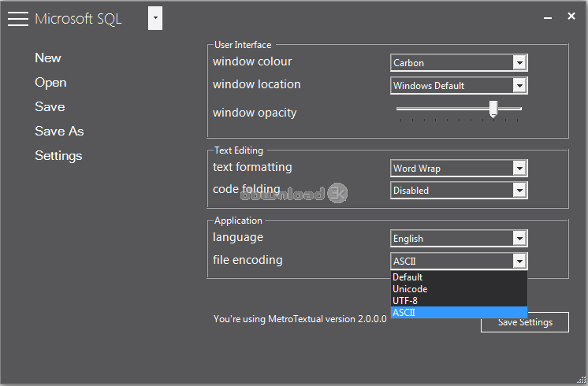Minimize the MetroTextual window
The height and width of the screenshot is (386, 588).
(x=548, y=17)
